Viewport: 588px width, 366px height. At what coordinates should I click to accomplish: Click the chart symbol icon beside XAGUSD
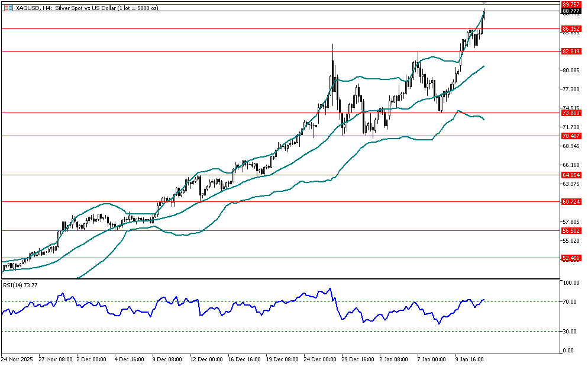coord(7,5)
